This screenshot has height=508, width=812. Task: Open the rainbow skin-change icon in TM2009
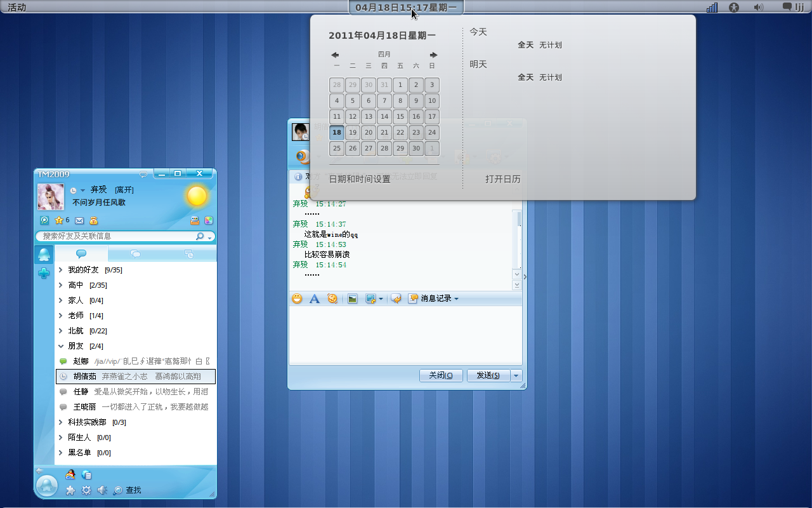[x=208, y=220]
